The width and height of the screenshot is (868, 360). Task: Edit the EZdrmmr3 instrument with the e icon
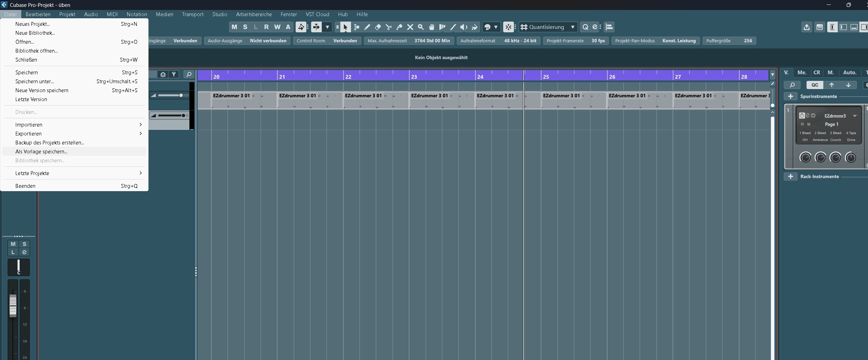point(807,116)
